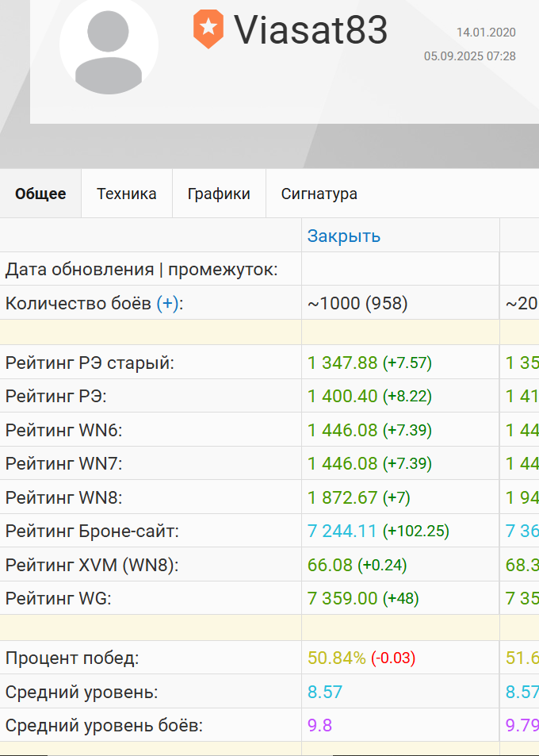Click the Закрыть link
539x756 pixels.
(344, 236)
